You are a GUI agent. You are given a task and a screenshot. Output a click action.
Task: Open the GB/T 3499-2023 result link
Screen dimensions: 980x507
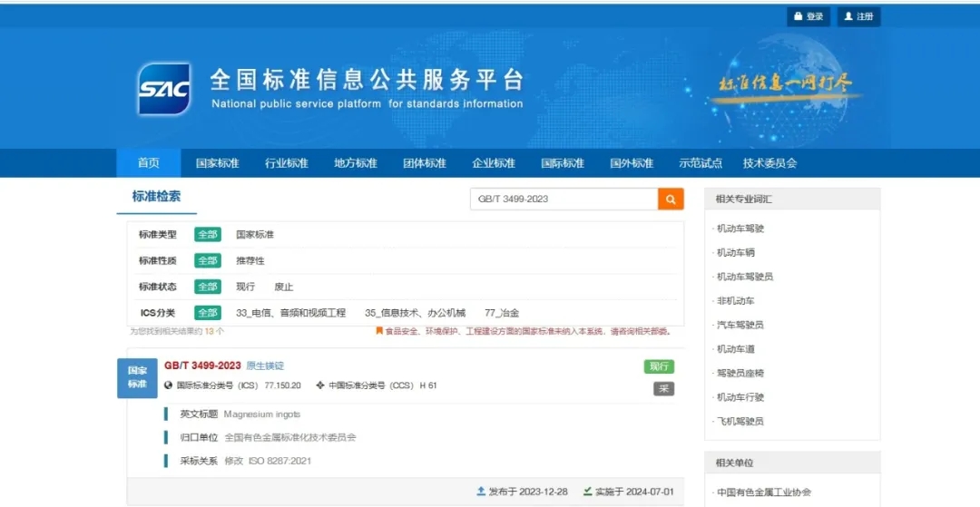(202, 366)
